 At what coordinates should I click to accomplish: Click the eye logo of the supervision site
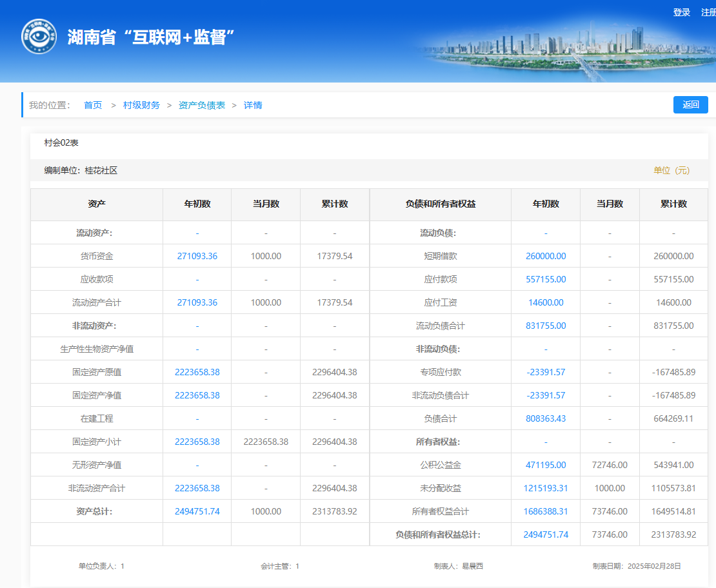click(39, 37)
